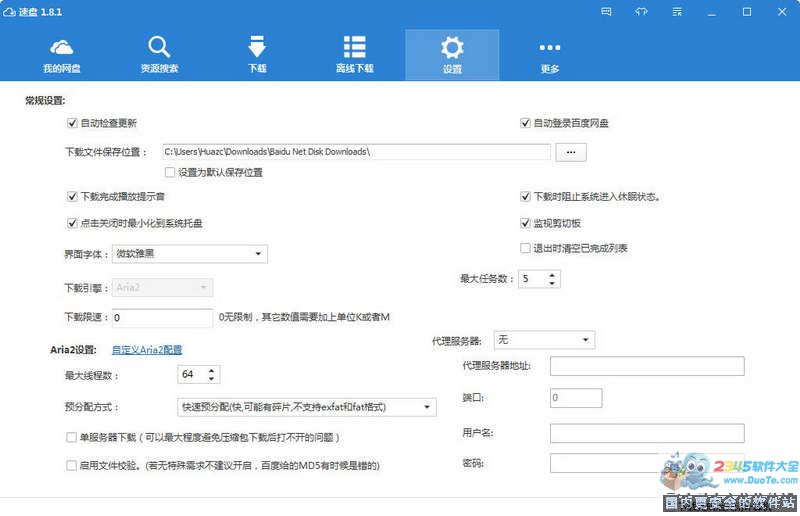800x516 pixels.
Task: Enable 启用文件校验 checkbox
Action: 71,465
